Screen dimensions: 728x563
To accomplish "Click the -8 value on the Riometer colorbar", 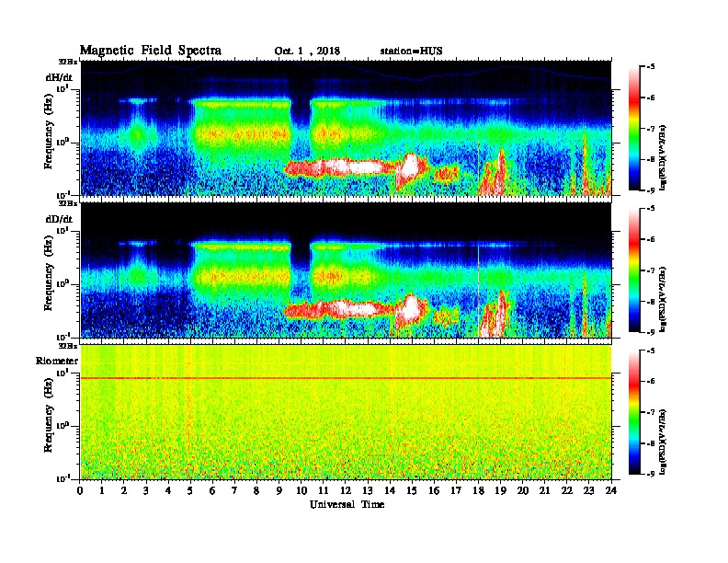I will [x=650, y=443].
